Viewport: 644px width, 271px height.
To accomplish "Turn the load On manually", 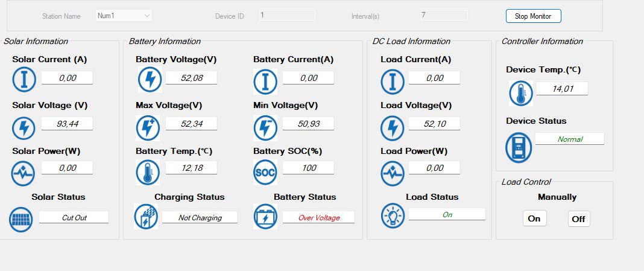I will click(534, 218).
